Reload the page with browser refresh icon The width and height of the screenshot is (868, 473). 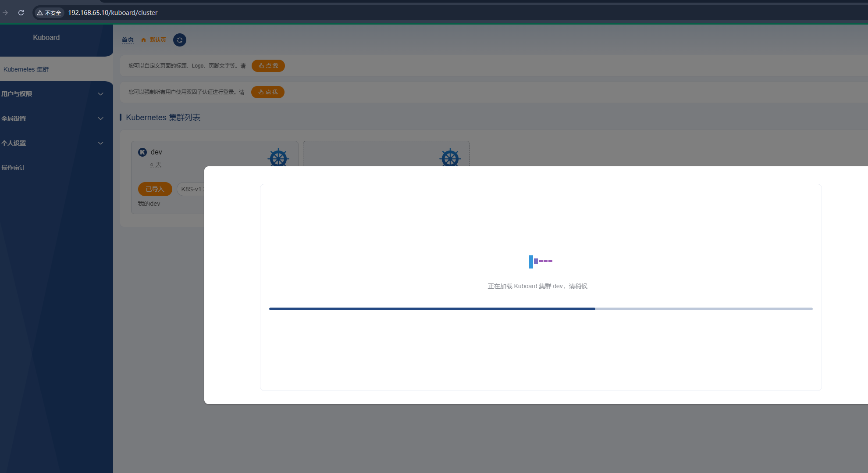[21, 13]
